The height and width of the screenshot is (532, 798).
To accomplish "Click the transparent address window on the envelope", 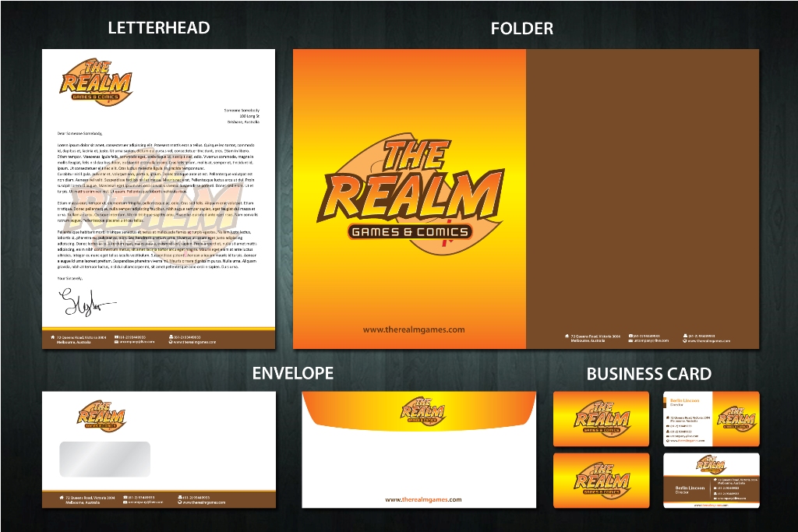I will tap(104, 459).
